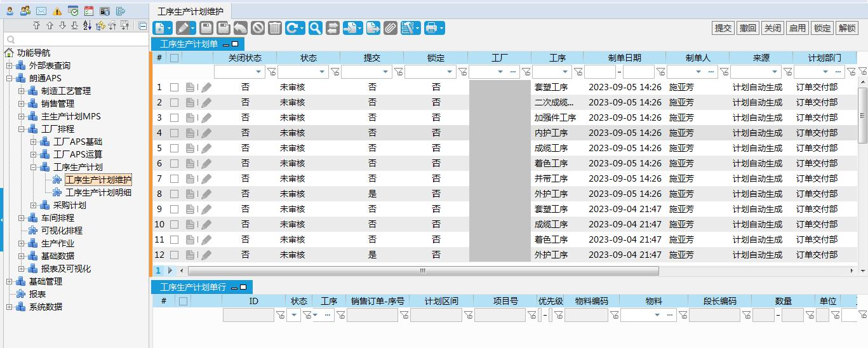Expand the 制造工艺管理 tree node
The width and height of the screenshot is (868, 348).
coord(22,91)
